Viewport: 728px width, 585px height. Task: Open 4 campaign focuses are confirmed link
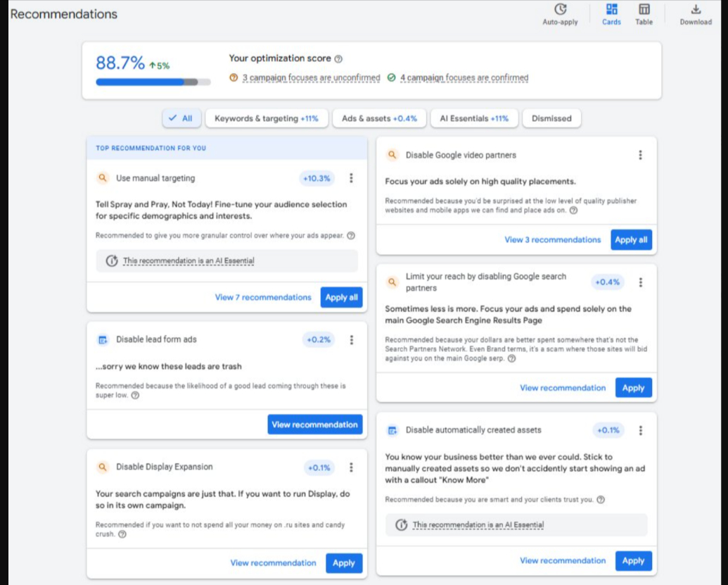(x=464, y=77)
